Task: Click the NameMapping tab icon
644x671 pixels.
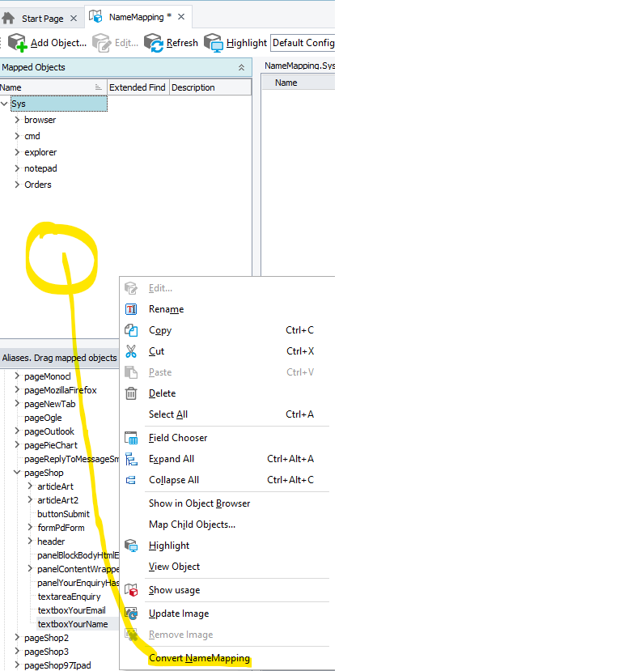Action: (95, 16)
